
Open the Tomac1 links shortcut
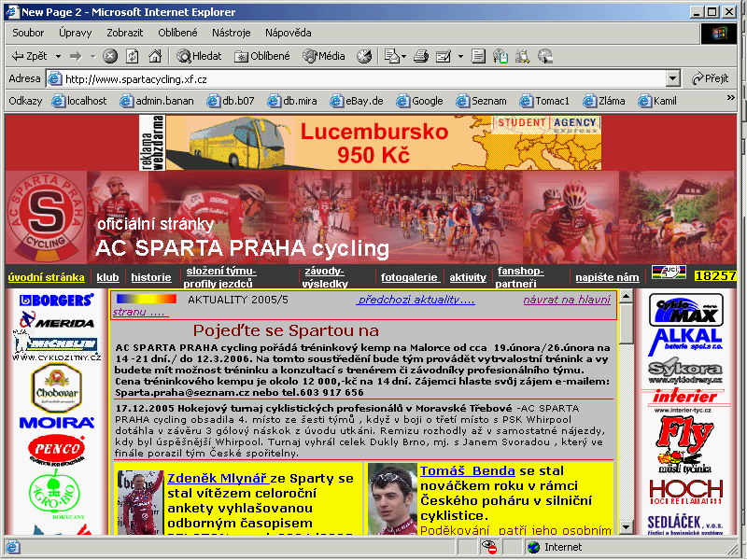(x=544, y=101)
